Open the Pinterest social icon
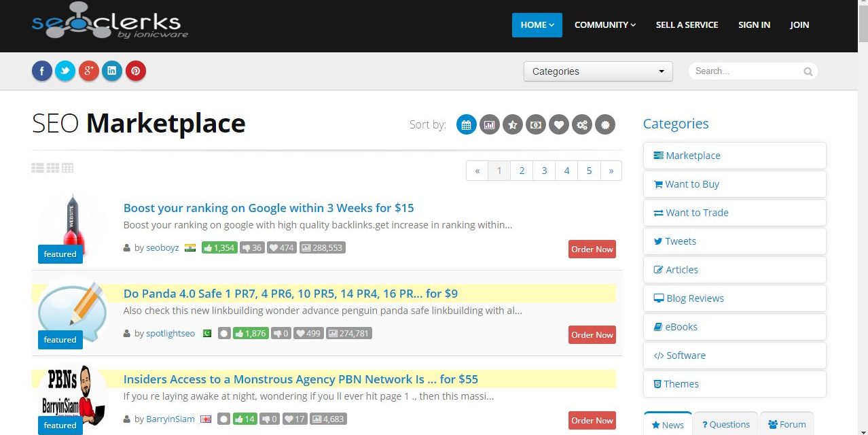 [x=136, y=71]
